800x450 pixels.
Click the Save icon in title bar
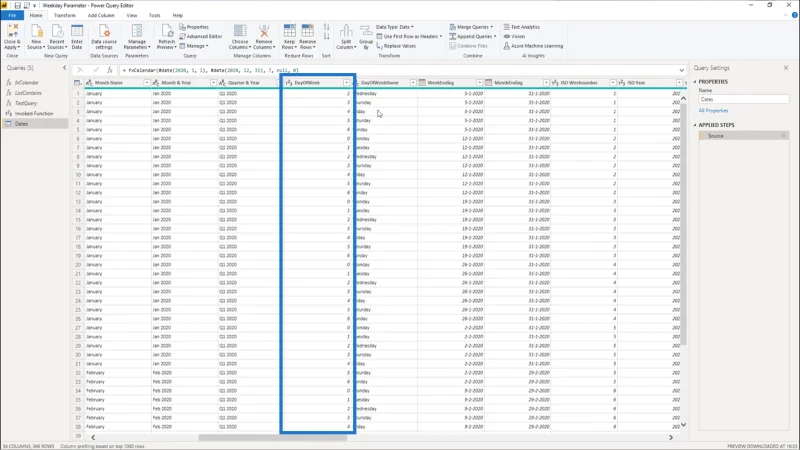pos(17,5)
